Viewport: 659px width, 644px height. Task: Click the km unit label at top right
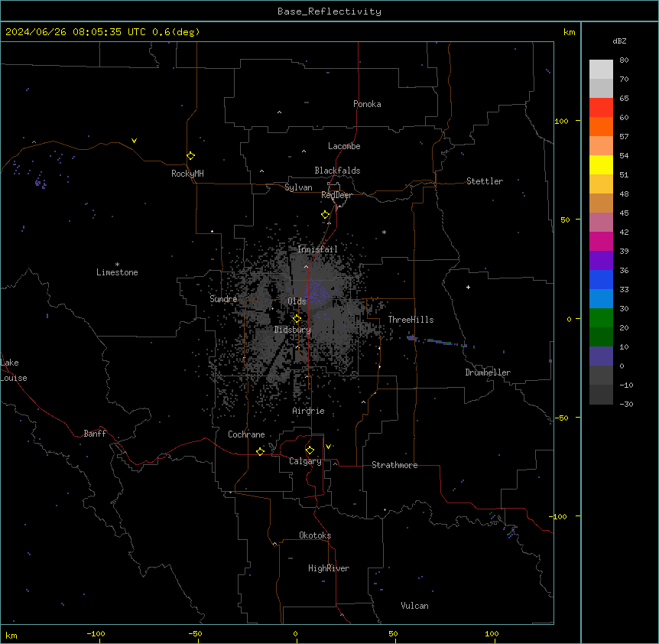coord(569,32)
